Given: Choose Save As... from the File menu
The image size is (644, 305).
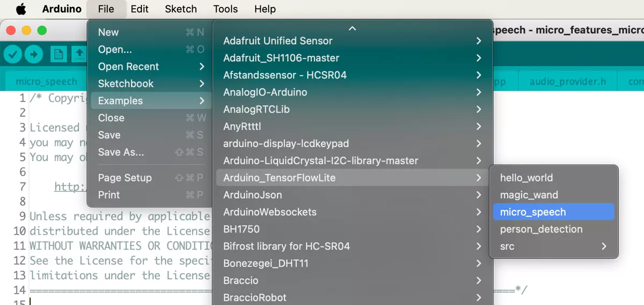Looking at the screenshot, I should tap(150, 152).
